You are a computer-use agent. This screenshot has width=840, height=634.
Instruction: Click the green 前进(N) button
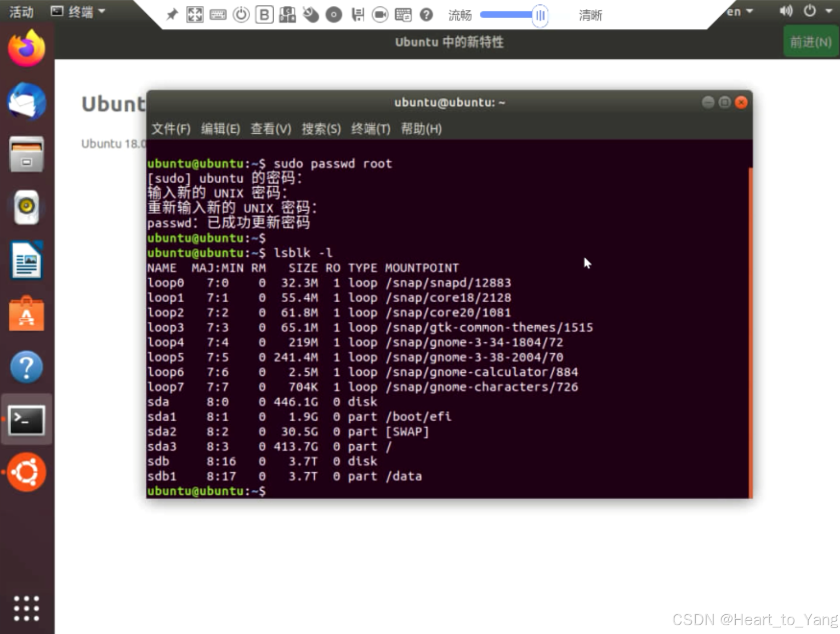810,42
